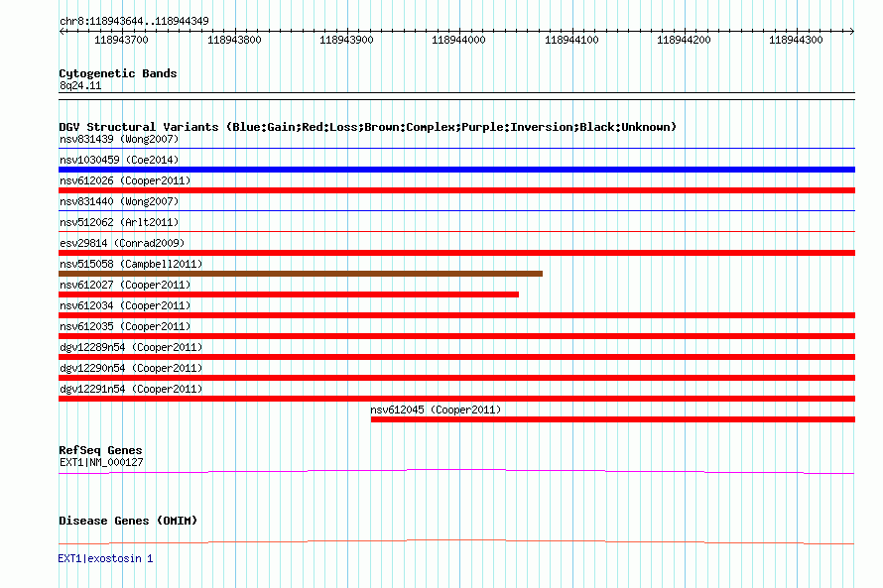Open the nsv512062 (Arlt2011) variant label
The width and height of the screenshot is (883, 588).
(x=119, y=222)
